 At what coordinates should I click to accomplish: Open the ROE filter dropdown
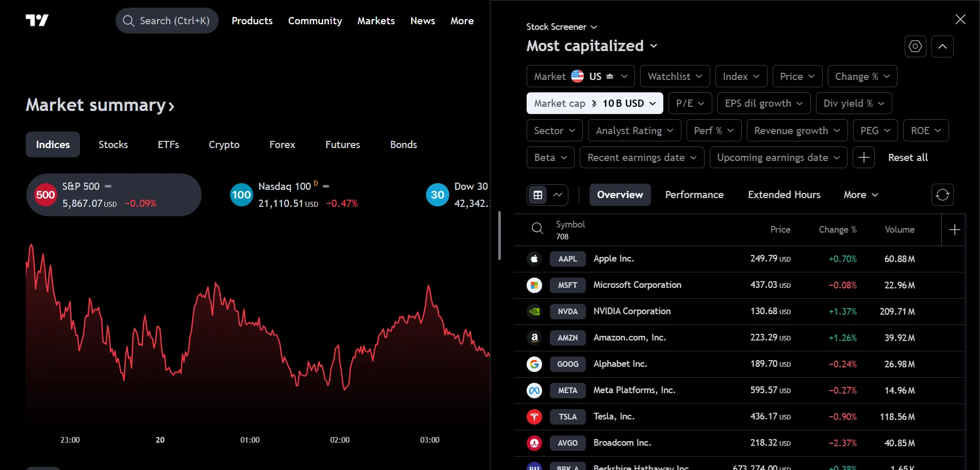pos(926,131)
